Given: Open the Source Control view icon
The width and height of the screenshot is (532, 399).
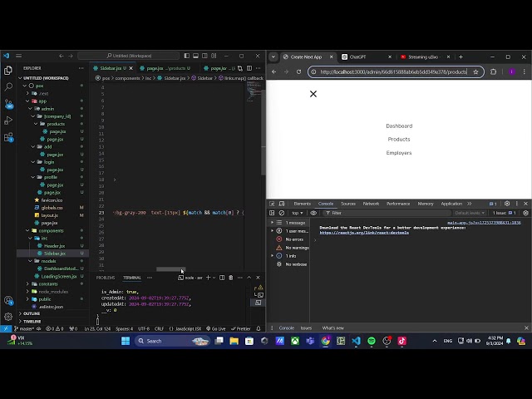Looking at the screenshot, I should (8, 103).
